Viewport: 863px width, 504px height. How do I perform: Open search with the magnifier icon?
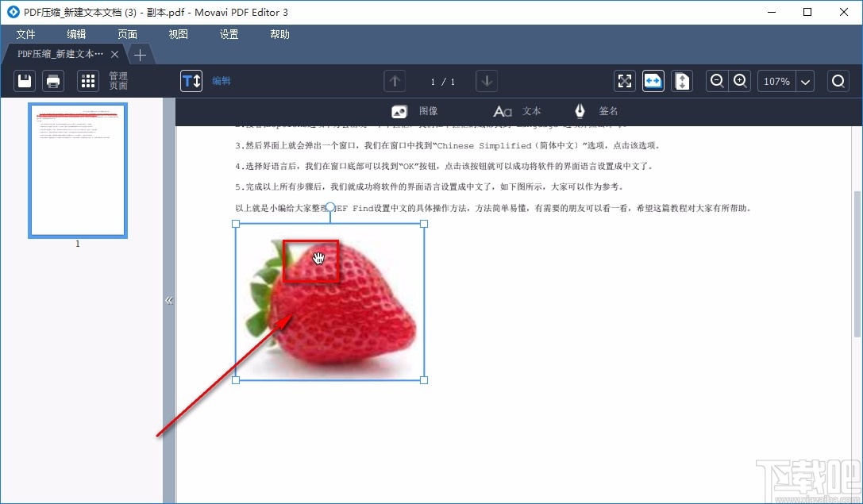coord(838,80)
